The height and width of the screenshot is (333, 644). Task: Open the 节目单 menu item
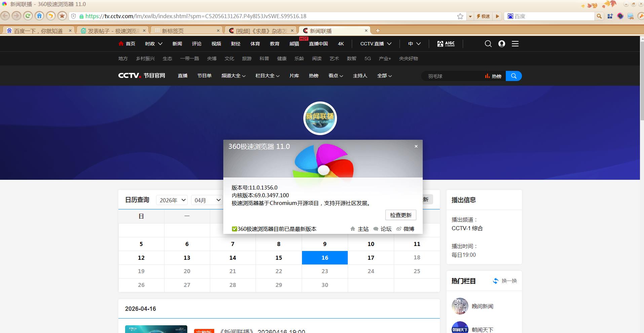point(204,76)
